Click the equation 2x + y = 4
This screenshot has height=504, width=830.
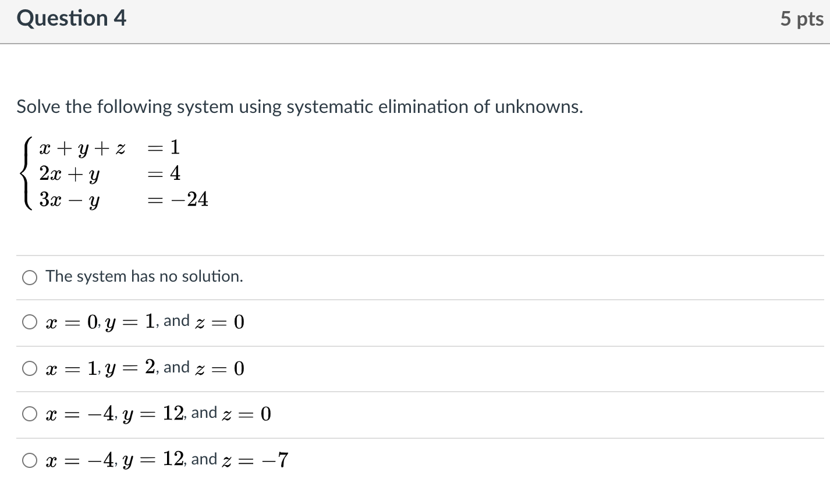tap(109, 173)
